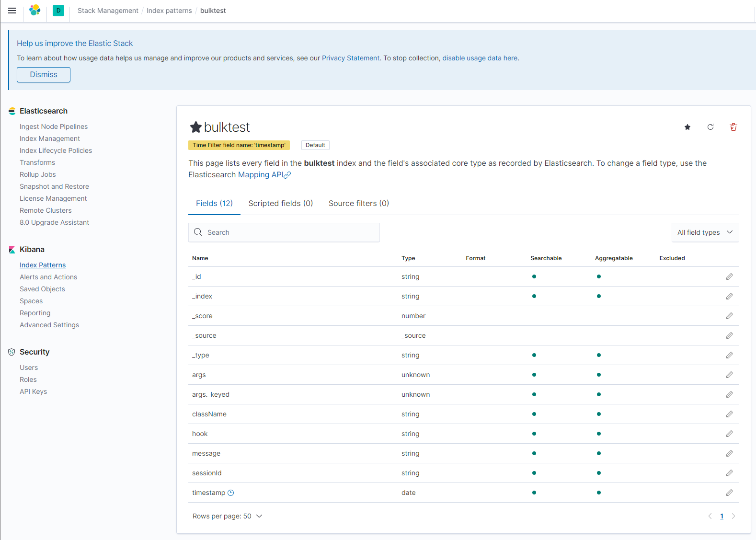Switch to Source filters (0) tab

tap(359, 204)
